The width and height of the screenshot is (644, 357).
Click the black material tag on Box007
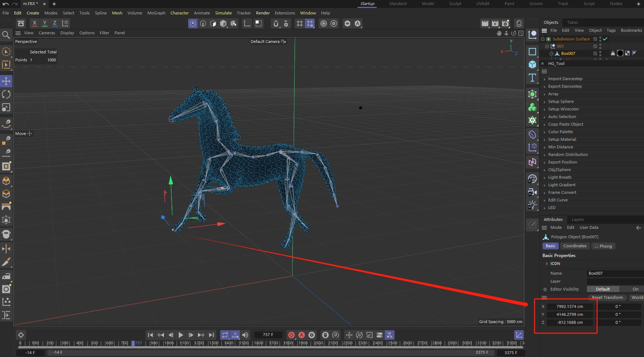(x=620, y=53)
